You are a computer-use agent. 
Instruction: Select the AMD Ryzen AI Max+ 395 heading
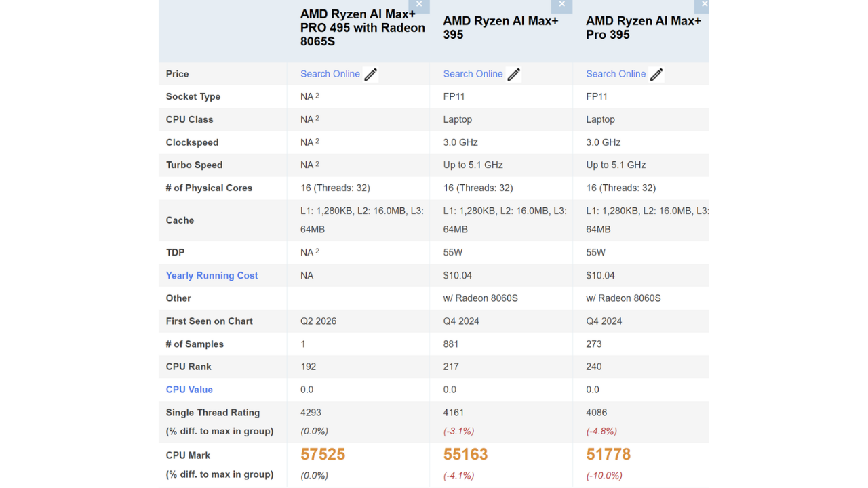pos(501,28)
